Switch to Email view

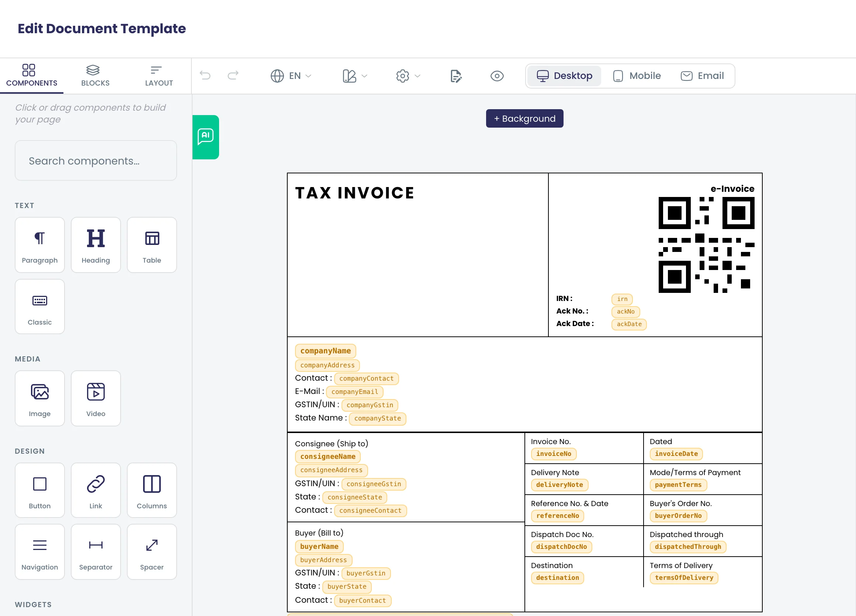coord(702,76)
